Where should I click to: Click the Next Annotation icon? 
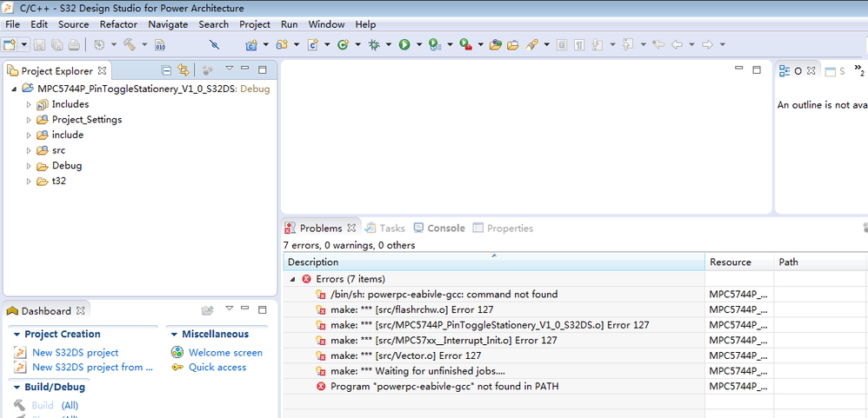pos(598,45)
